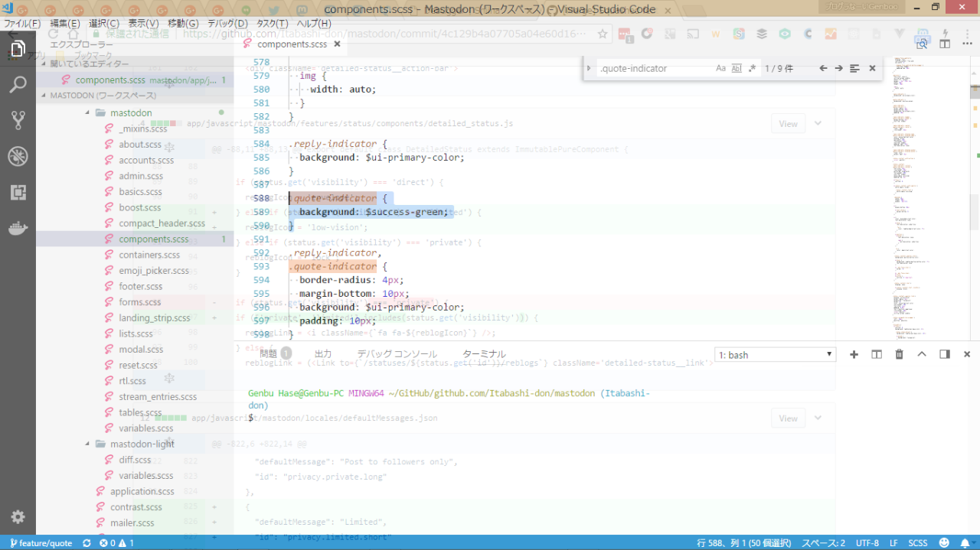Toggle whole word match in find widget

737,68
